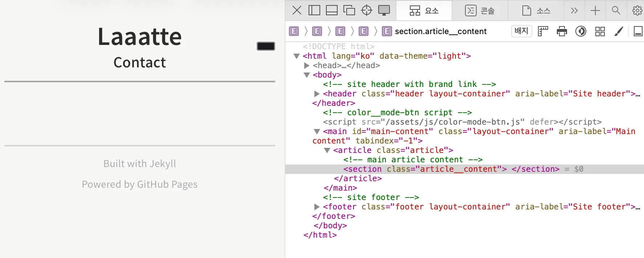Dock the inspector to the side of the window

click(314, 10)
